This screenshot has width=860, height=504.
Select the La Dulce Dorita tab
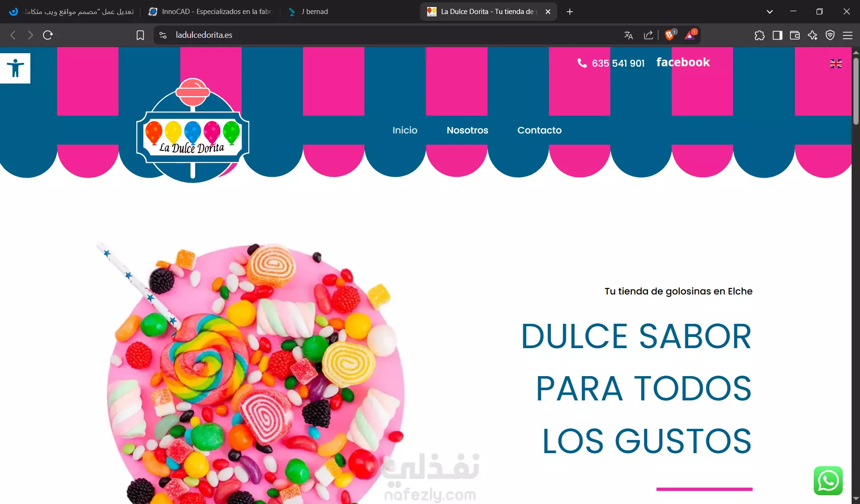coord(488,12)
